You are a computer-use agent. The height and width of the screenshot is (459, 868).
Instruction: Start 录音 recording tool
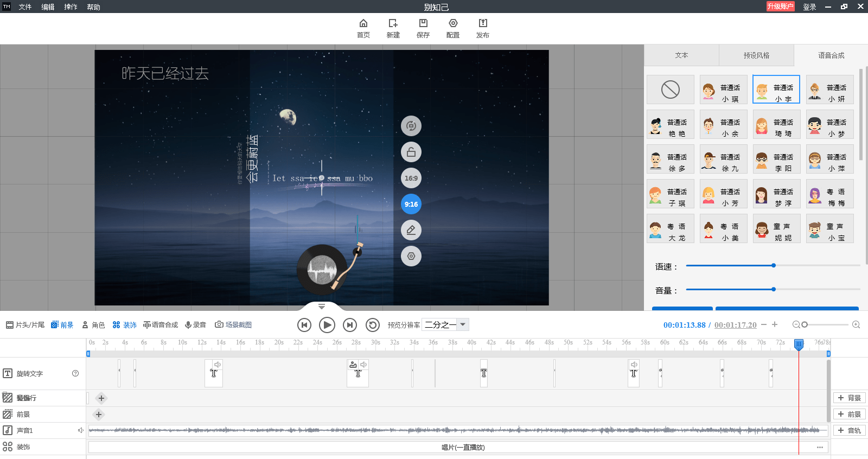[195, 324]
